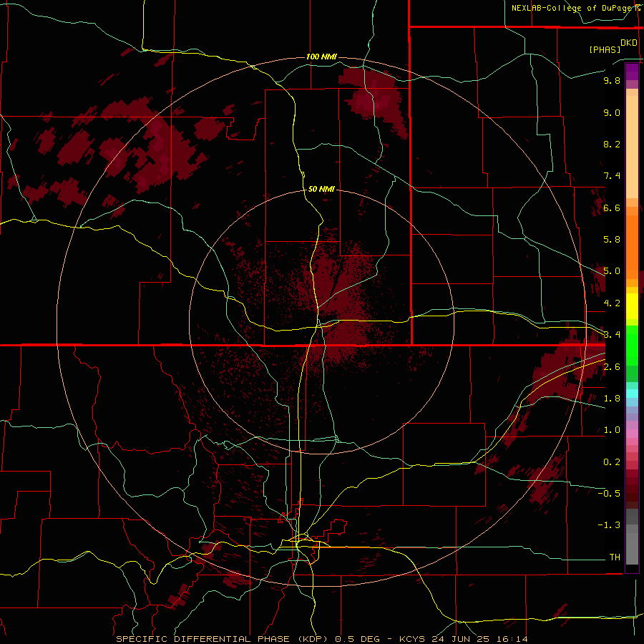
Task: Click the 1.8 scale value
Action: [612, 399]
